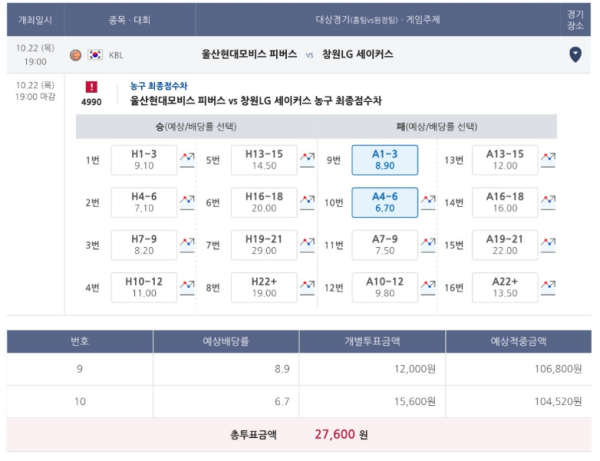
Task: Choose the H16~18 20.00 odds box
Action: [x=264, y=202]
